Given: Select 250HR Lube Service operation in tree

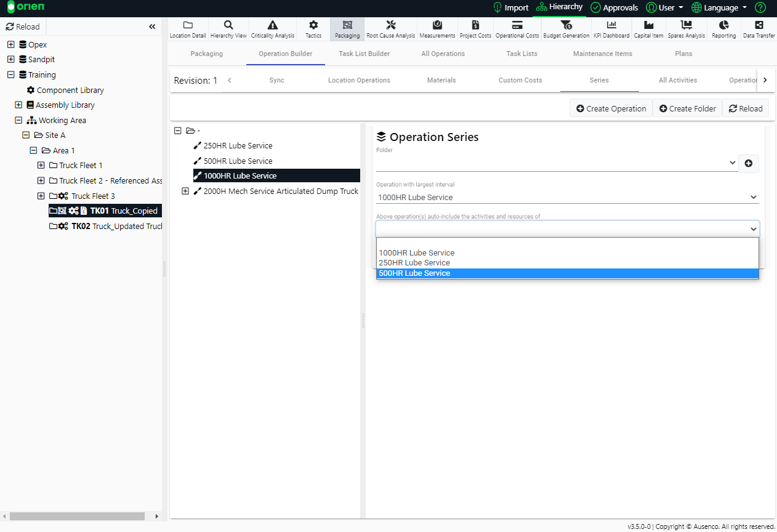Looking at the screenshot, I should tap(238, 145).
